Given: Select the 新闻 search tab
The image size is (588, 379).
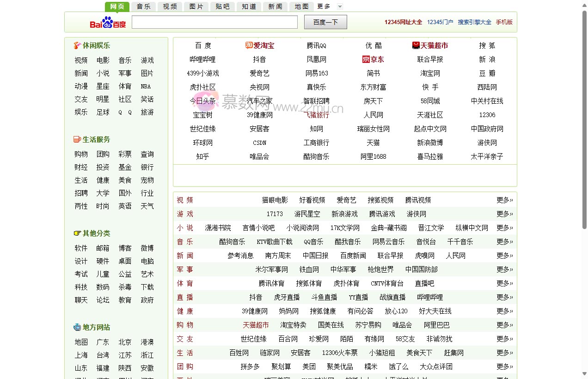Looking at the screenshot, I should click(275, 6).
